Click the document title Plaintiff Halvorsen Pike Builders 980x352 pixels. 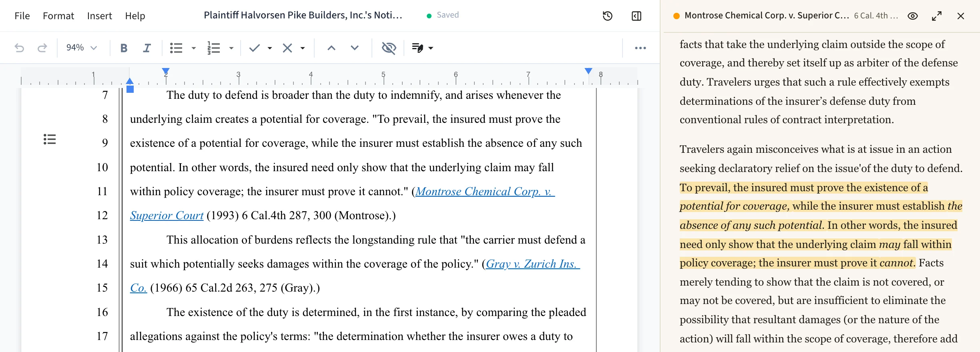pyautogui.click(x=303, y=15)
